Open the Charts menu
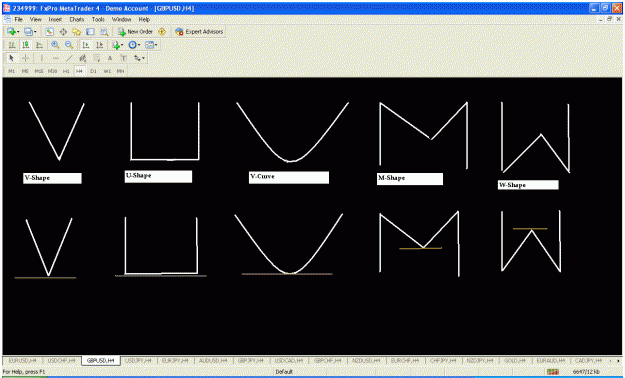This screenshot has height=378, width=625. point(77,19)
